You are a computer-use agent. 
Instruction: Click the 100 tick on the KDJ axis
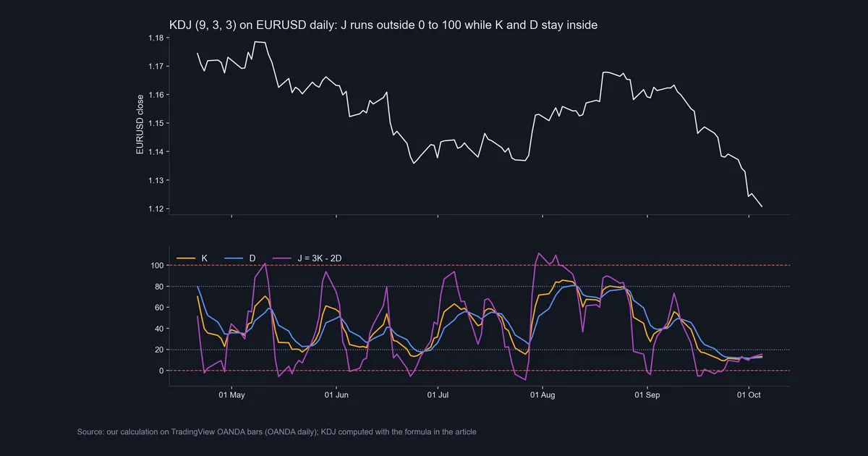tap(157, 266)
